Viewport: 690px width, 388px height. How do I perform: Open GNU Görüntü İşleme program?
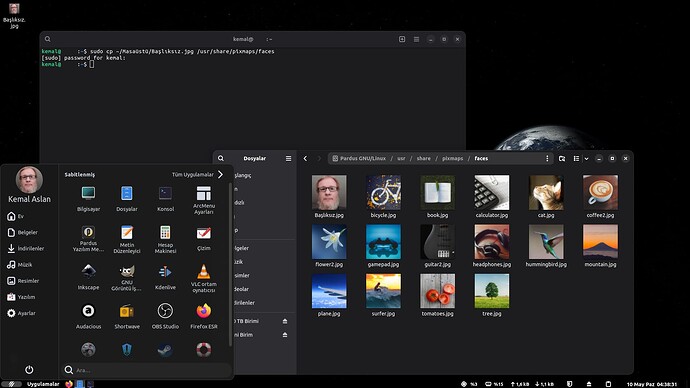127,278
